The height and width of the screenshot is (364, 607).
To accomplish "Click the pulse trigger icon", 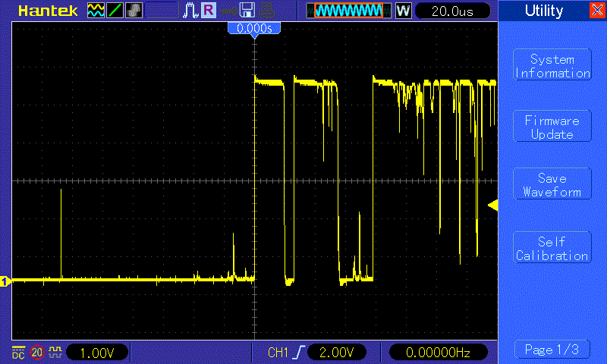I will (x=190, y=11).
